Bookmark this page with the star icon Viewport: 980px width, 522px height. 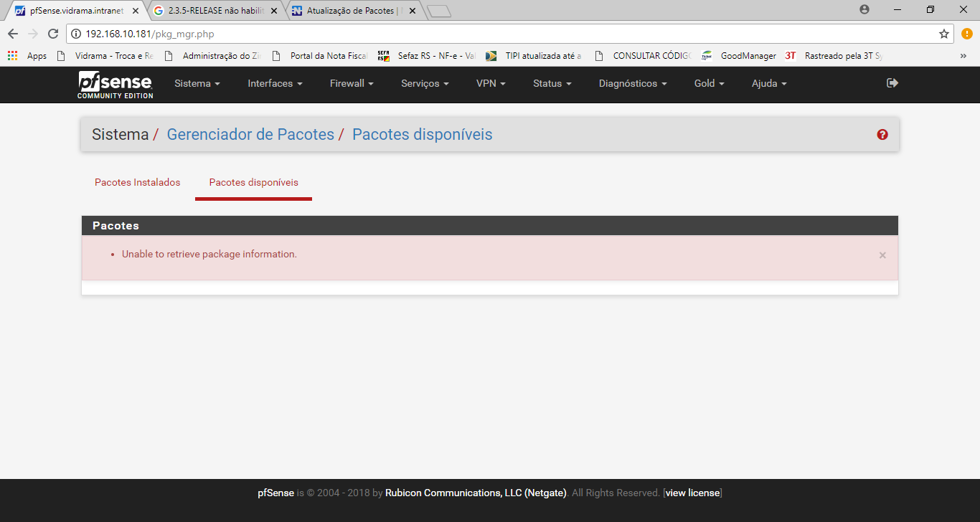944,34
